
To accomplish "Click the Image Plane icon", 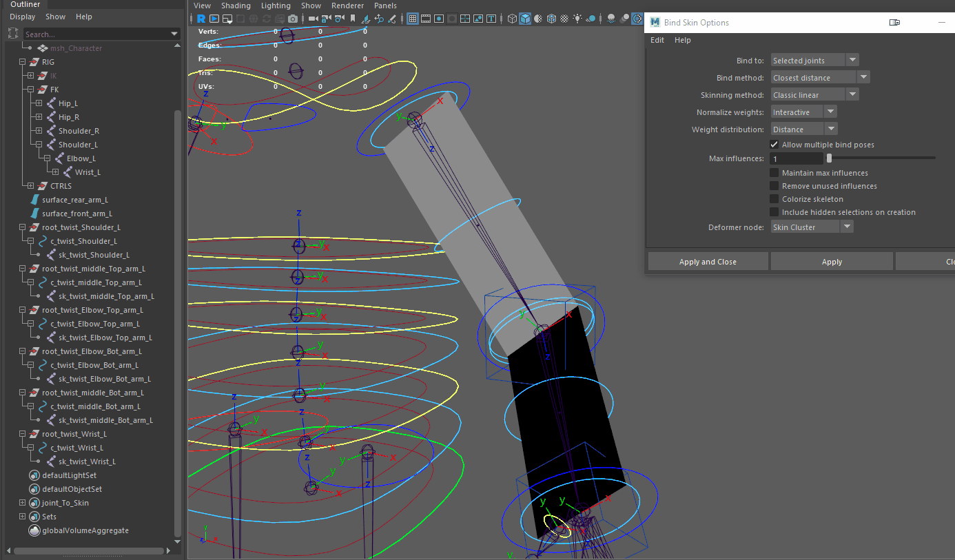I will [x=366, y=19].
